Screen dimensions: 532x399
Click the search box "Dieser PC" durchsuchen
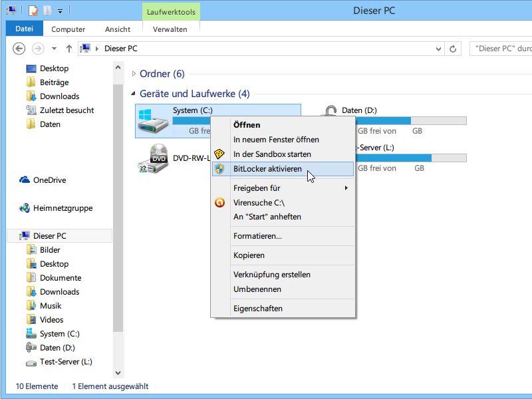click(501, 49)
